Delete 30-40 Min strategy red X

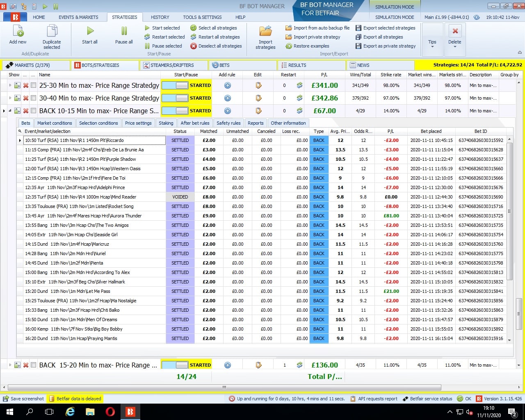[x=25, y=98]
